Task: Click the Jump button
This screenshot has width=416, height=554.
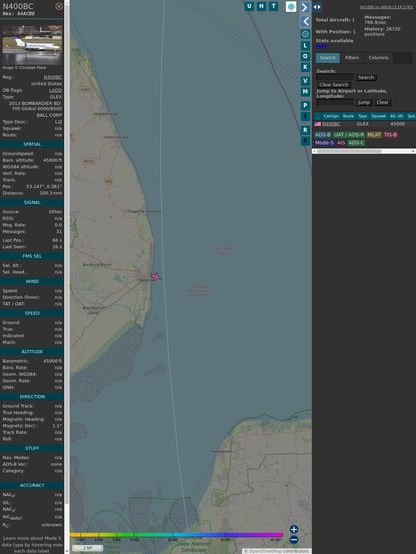Action: 364,102
